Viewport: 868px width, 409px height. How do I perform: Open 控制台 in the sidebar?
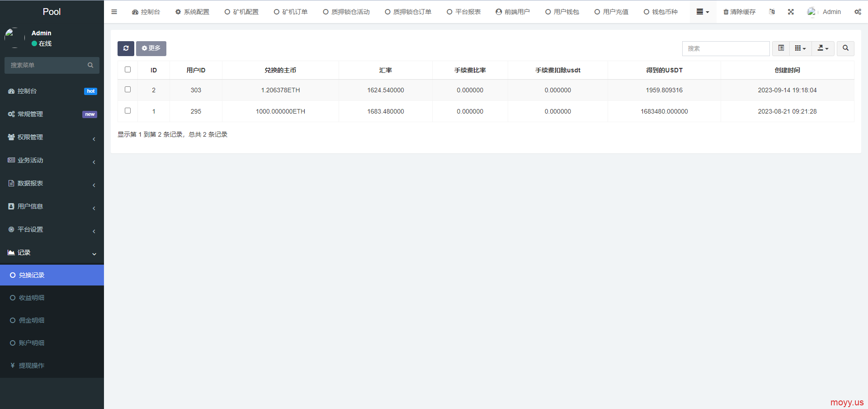[x=52, y=91]
